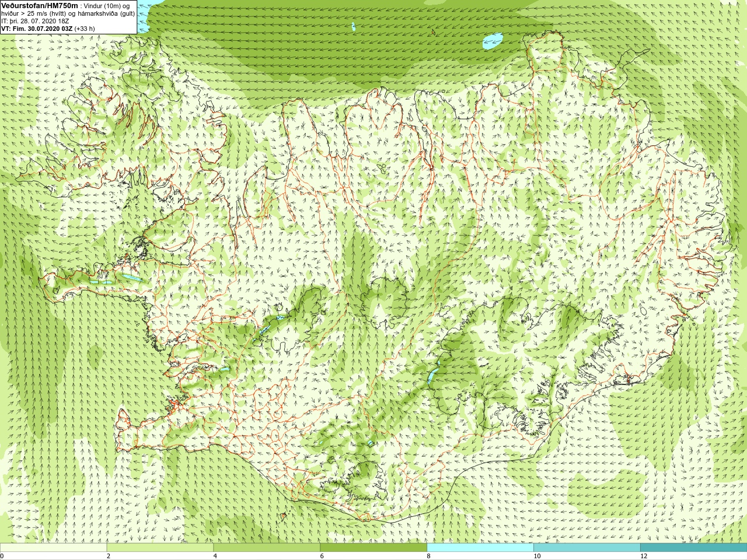The height and width of the screenshot is (560, 747).
Task: Click the 10–12 m/s turquoise legend band
Action: pyautogui.click(x=587, y=548)
